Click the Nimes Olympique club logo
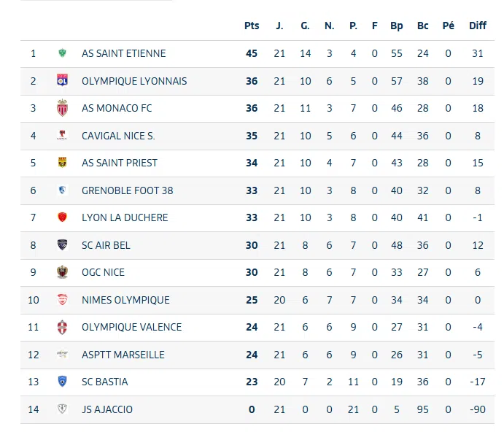The width and height of the screenshot is (504, 432). (62, 300)
